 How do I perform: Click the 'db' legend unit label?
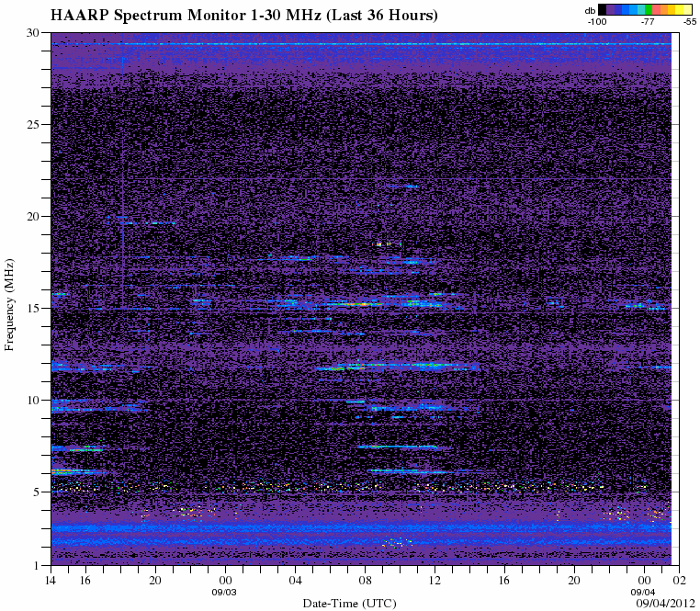click(x=590, y=11)
